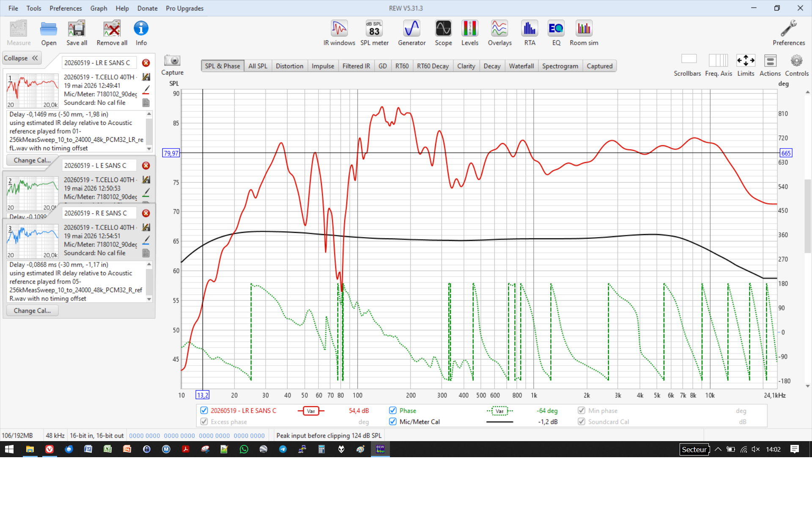
Task: Enable the Soundcard Cal checkbox
Action: pos(582,422)
